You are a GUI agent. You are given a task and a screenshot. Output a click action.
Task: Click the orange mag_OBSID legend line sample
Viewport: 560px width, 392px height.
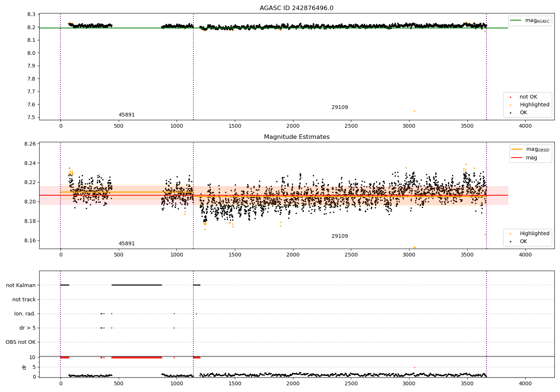517,149
